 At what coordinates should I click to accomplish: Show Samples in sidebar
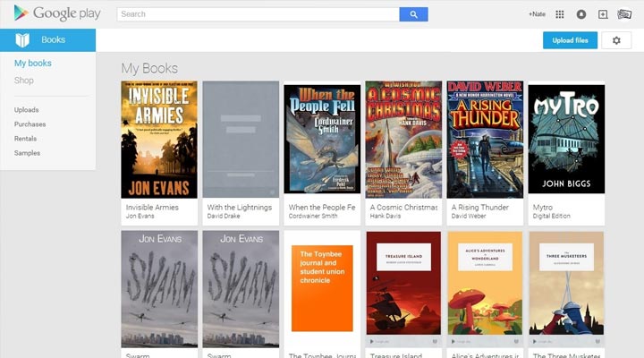(27, 153)
